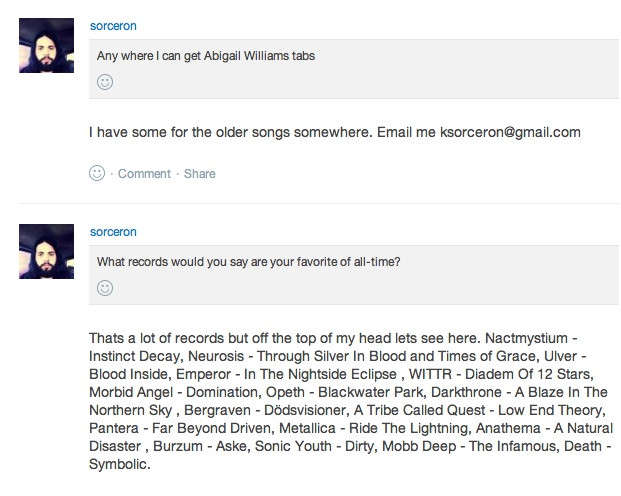Screen dimensions: 621x496
Task: Share the Abigail Williams tabs answer
Action: pos(199,174)
